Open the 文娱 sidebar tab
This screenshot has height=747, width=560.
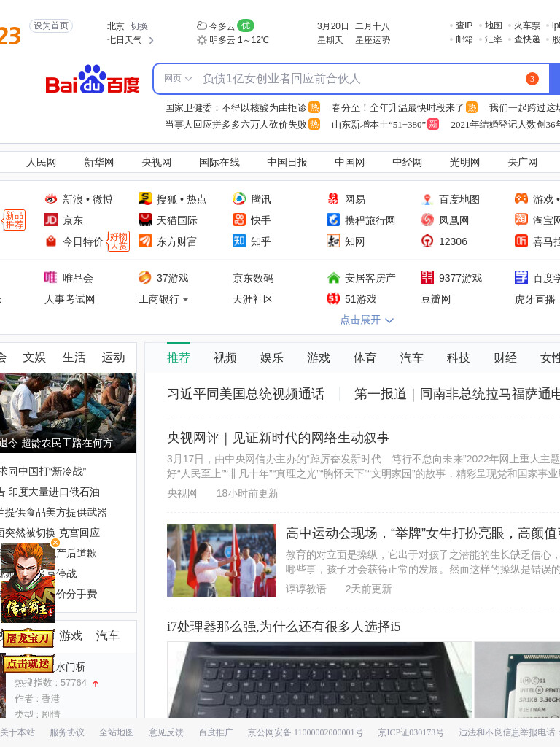pyautogui.click(x=34, y=357)
